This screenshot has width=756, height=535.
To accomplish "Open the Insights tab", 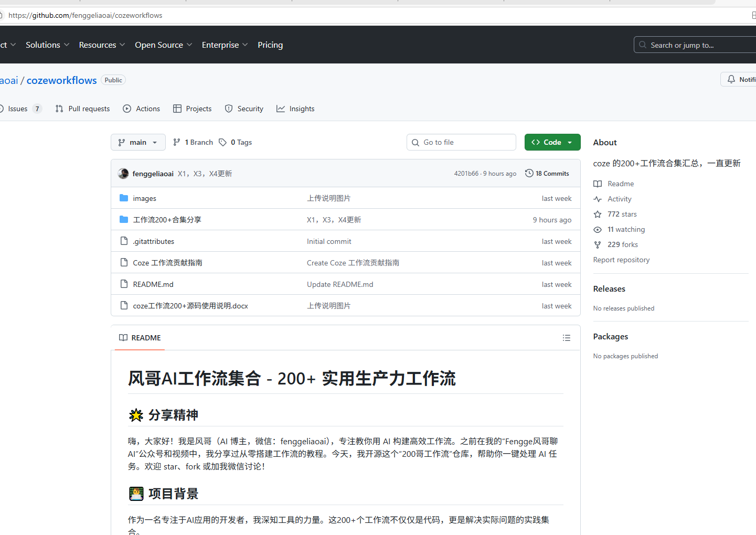I will pyautogui.click(x=295, y=109).
